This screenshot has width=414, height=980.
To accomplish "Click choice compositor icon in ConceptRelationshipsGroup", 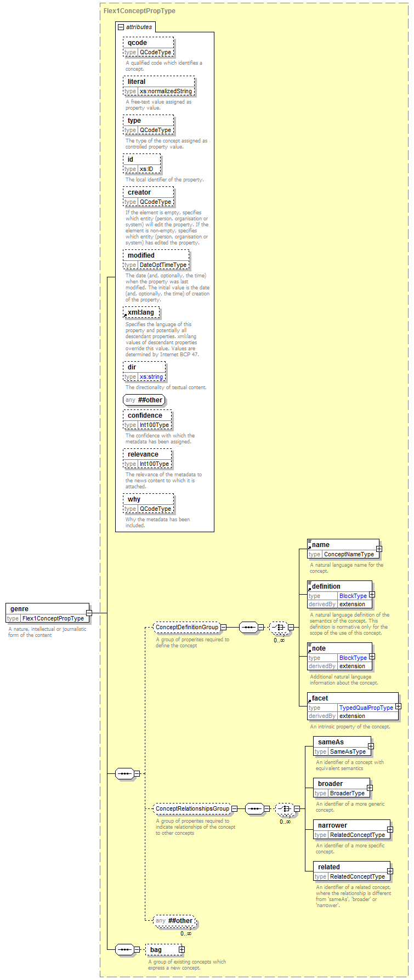I will 285,808.
